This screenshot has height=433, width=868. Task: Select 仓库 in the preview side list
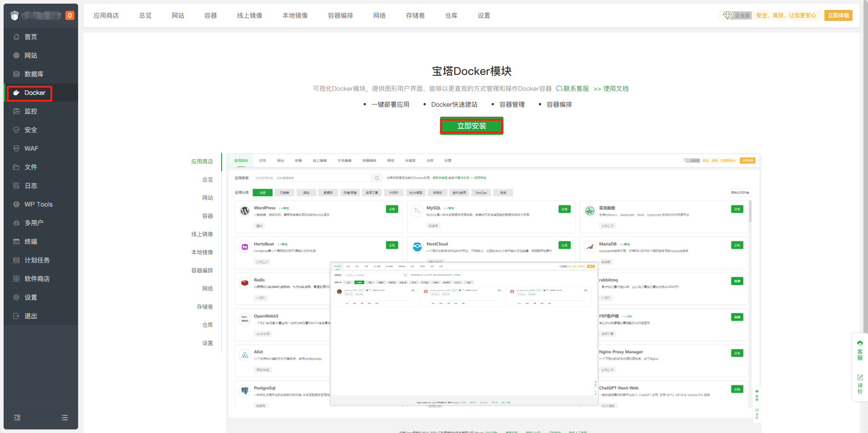(207, 325)
